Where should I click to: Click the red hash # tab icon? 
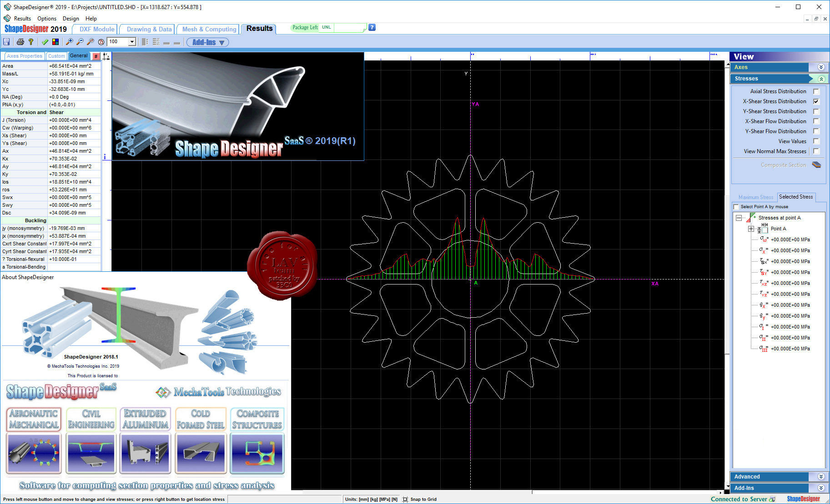[x=96, y=56]
